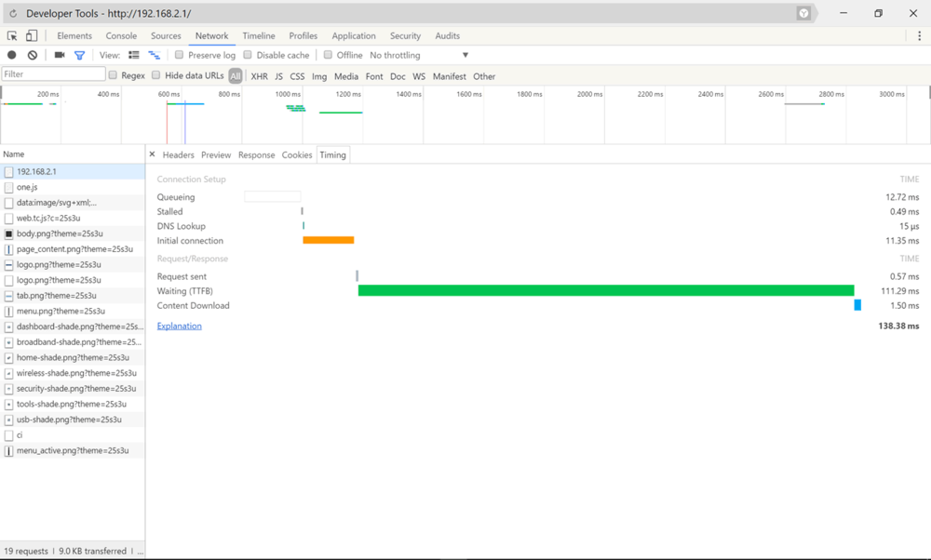
Task: Switch to large request rows view icon
Action: (x=134, y=56)
